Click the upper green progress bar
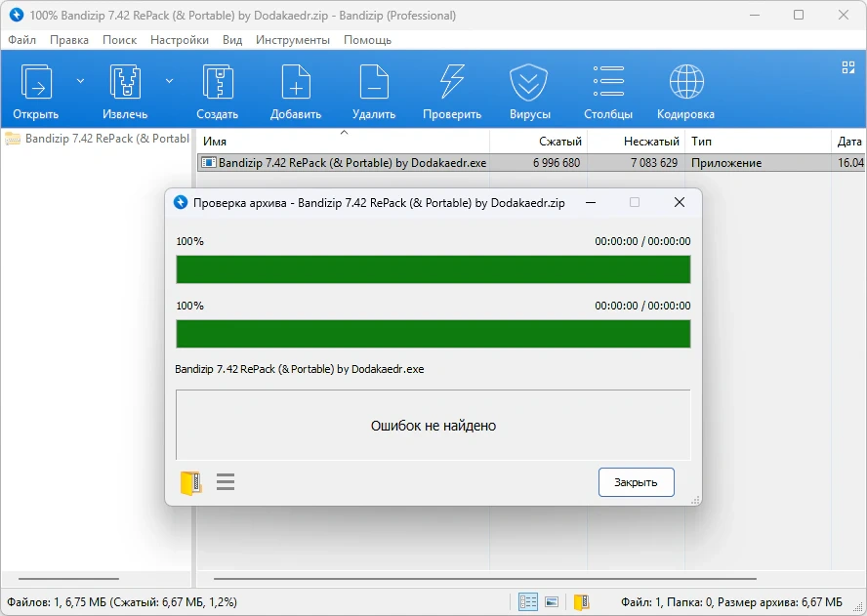The image size is (867, 616). [x=433, y=269]
